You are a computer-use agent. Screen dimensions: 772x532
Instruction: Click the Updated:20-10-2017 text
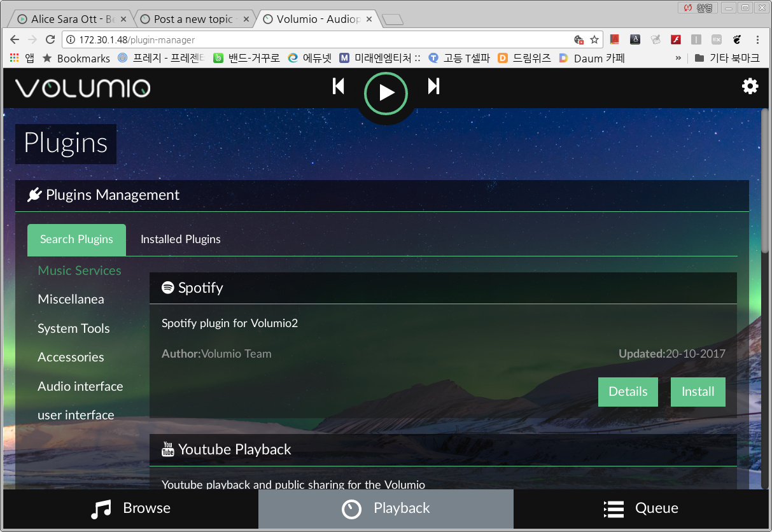point(672,354)
